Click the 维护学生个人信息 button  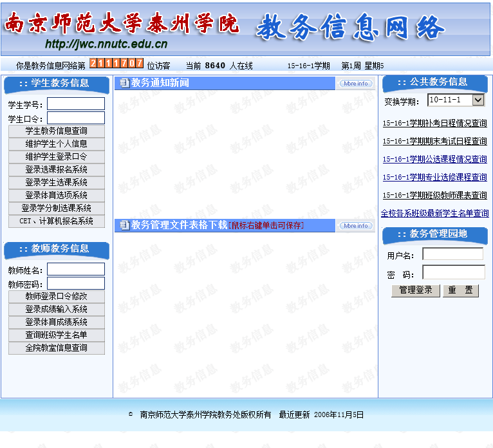[x=57, y=144]
